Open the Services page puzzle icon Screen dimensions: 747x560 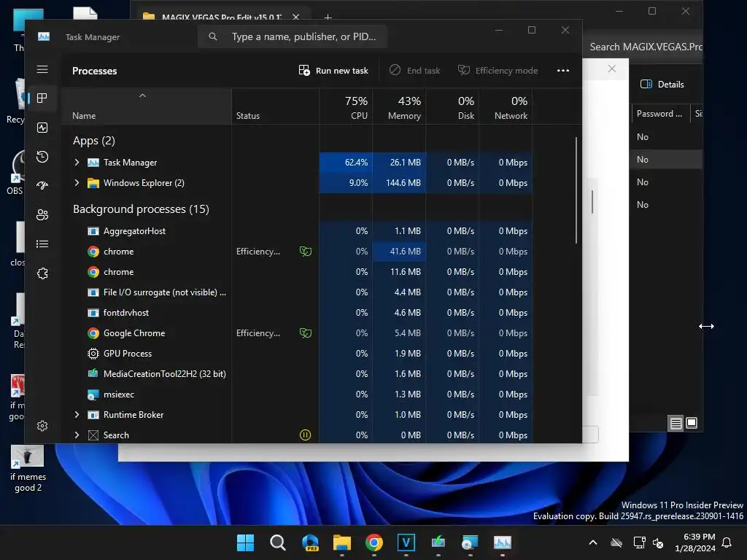click(x=42, y=273)
